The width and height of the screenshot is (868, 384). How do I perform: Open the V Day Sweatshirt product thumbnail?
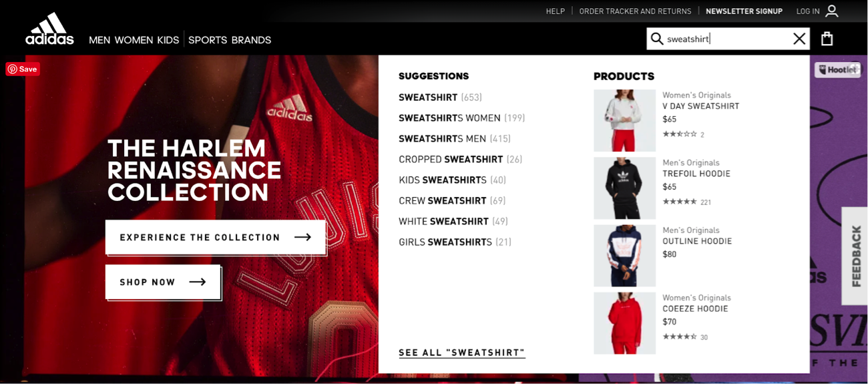[625, 120]
